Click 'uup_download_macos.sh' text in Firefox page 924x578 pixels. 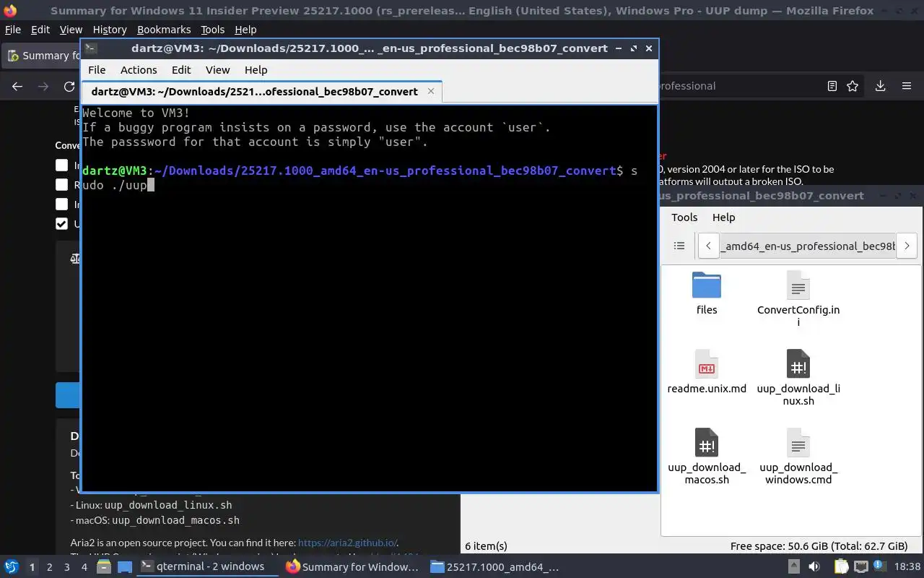[x=175, y=520]
